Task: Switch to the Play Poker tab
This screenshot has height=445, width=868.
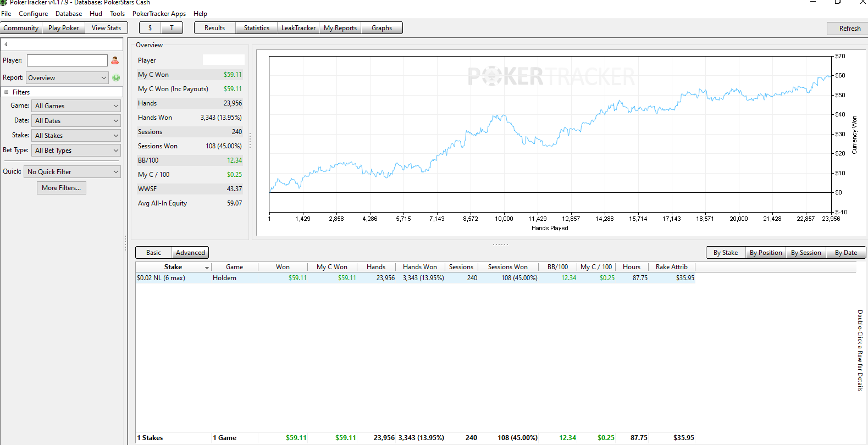Action: (64, 28)
